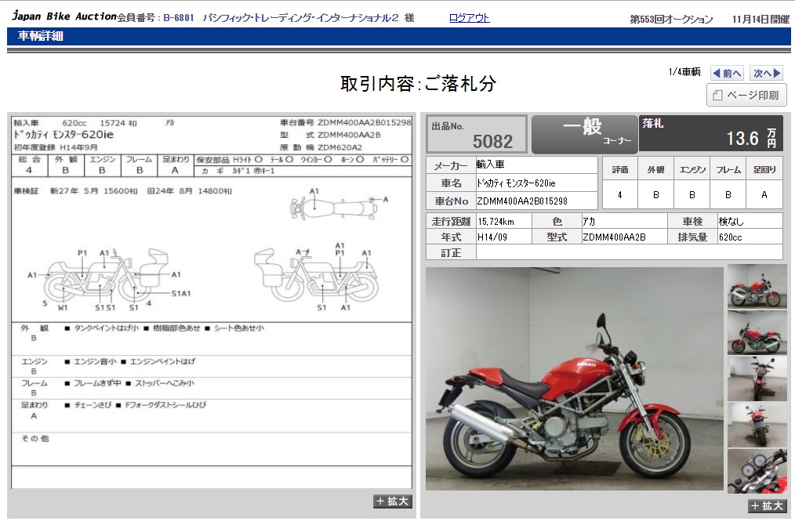Enlarge the inspection sheet with left 拡大 button
Image resolution: width=795 pixels, height=532 pixels.
393,501
